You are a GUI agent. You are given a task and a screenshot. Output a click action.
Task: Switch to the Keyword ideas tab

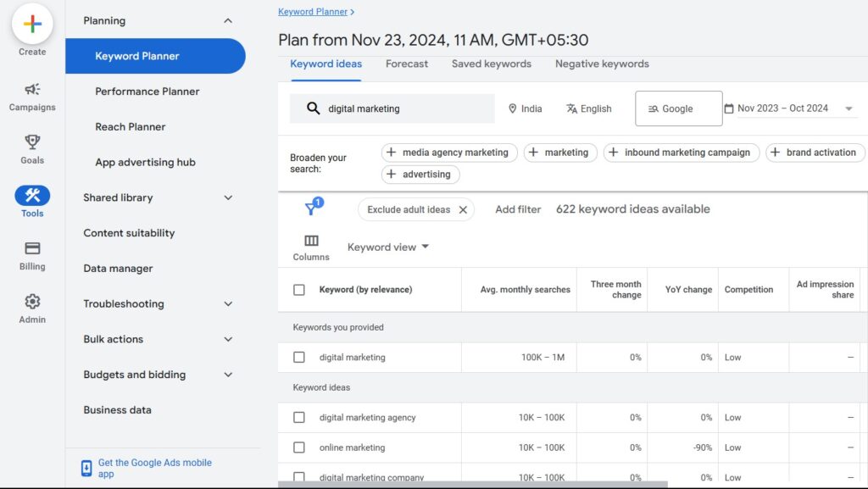click(x=325, y=64)
